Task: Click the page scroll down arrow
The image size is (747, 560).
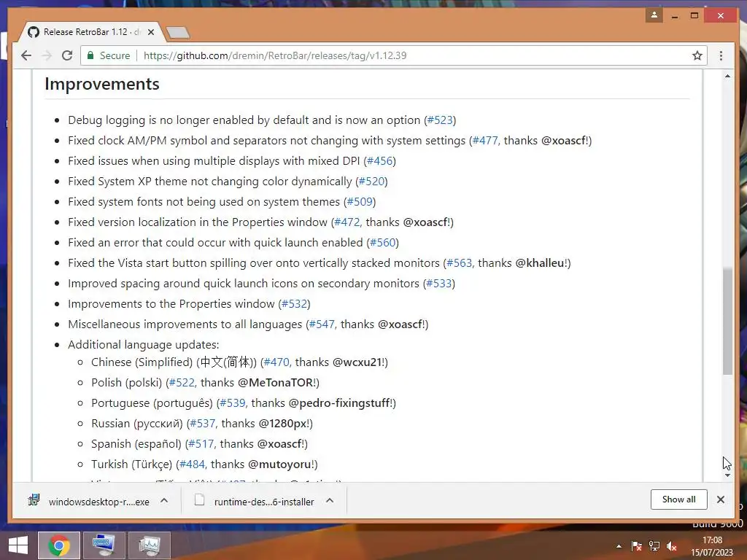Action: (x=727, y=475)
